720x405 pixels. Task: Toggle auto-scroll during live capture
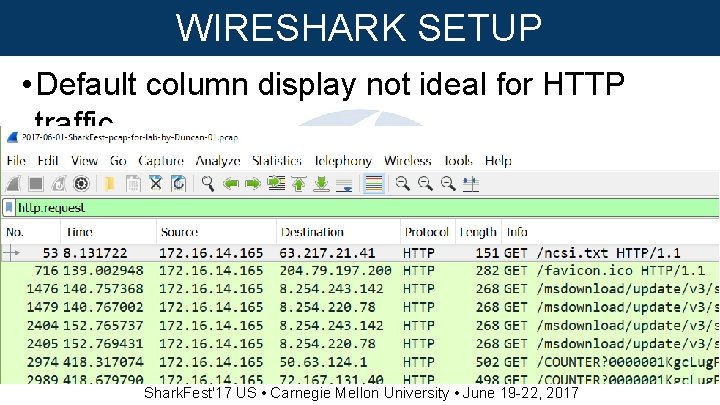coord(344,185)
